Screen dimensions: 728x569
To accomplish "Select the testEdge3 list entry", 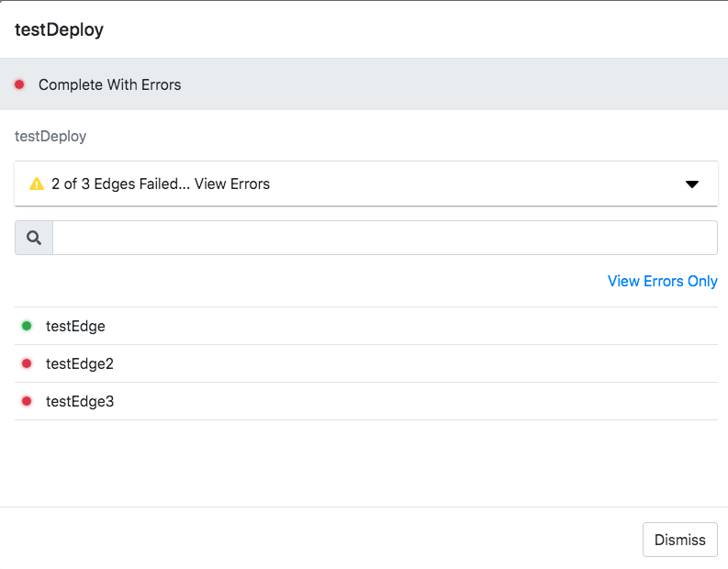I will [x=80, y=401].
